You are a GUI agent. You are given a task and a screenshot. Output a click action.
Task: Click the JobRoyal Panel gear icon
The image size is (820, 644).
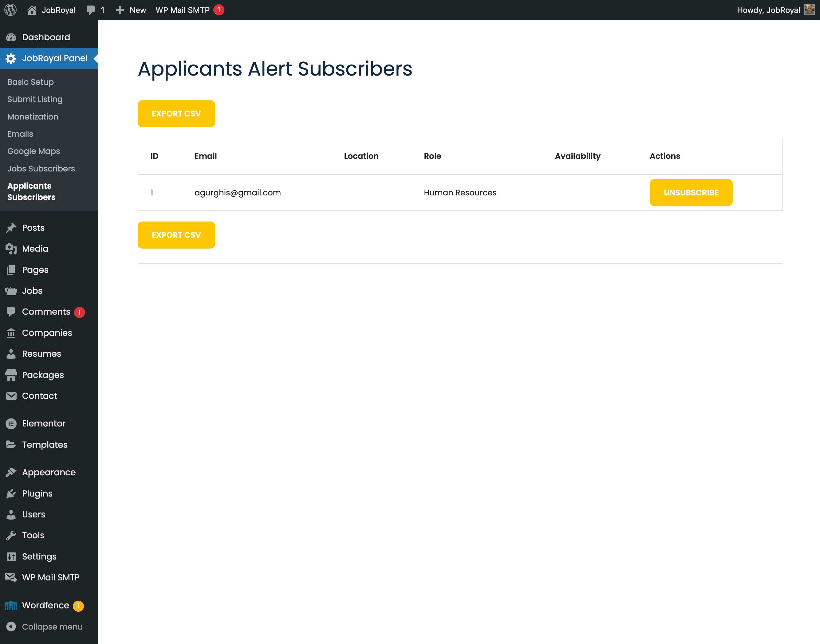pyautogui.click(x=11, y=58)
